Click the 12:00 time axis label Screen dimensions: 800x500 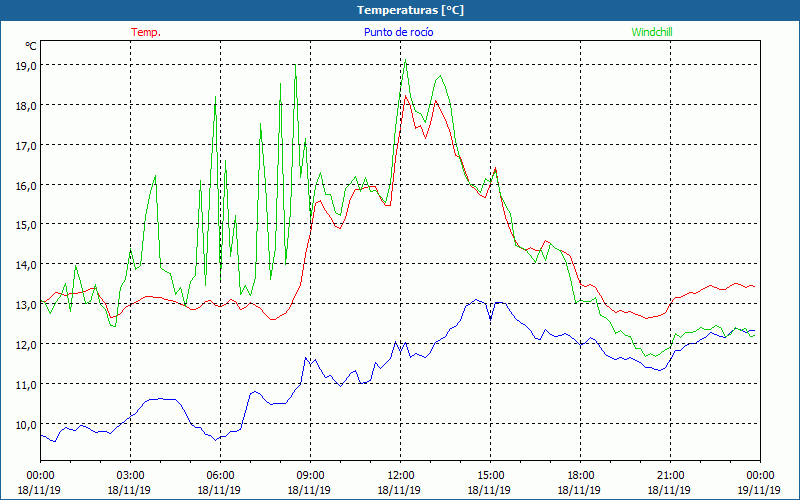400,476
